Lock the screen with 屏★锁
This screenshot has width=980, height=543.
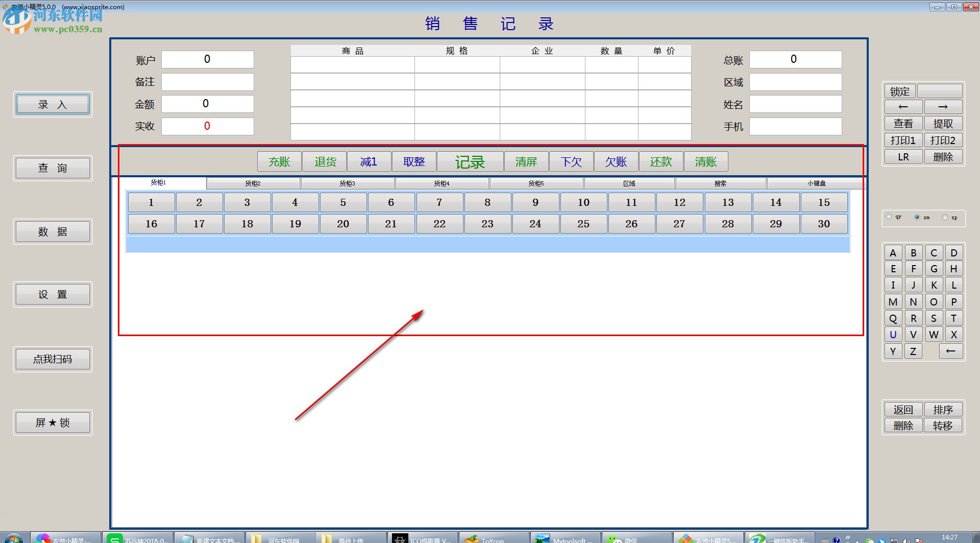pyautogui.click(x=53, y=422)
